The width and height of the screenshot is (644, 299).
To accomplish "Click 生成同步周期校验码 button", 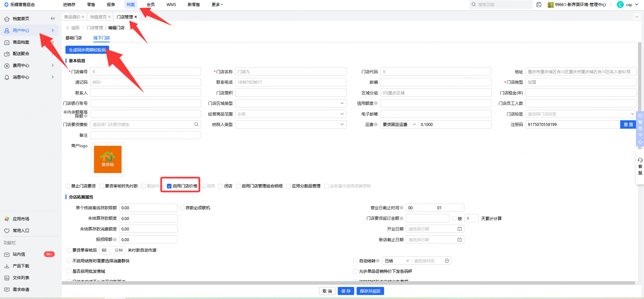I will (x=87, y=50).
